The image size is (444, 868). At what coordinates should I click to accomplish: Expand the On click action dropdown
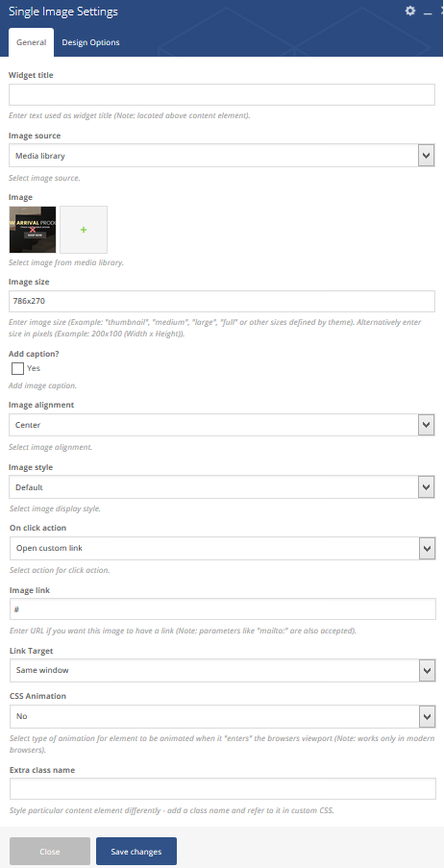[223, 548]
